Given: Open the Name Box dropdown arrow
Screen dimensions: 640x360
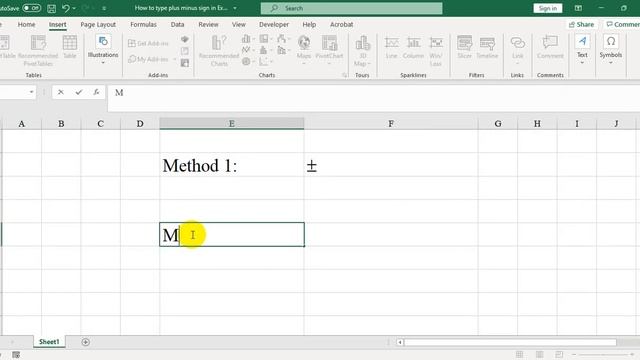Looking at the screenshot, I should click(31, 92).
